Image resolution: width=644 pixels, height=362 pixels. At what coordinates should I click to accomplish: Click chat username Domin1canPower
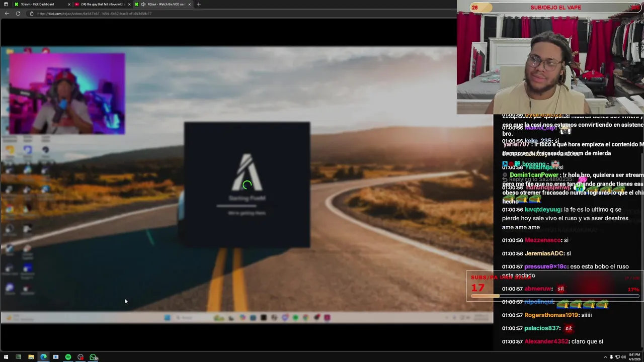click(x=534, y=175)
